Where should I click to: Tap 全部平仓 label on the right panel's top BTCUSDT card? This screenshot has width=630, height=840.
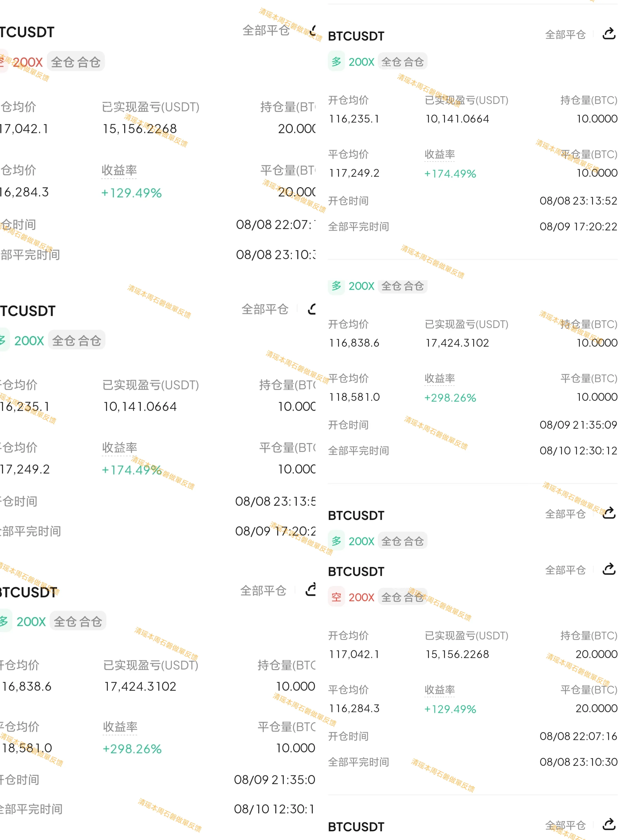(565, 35)
